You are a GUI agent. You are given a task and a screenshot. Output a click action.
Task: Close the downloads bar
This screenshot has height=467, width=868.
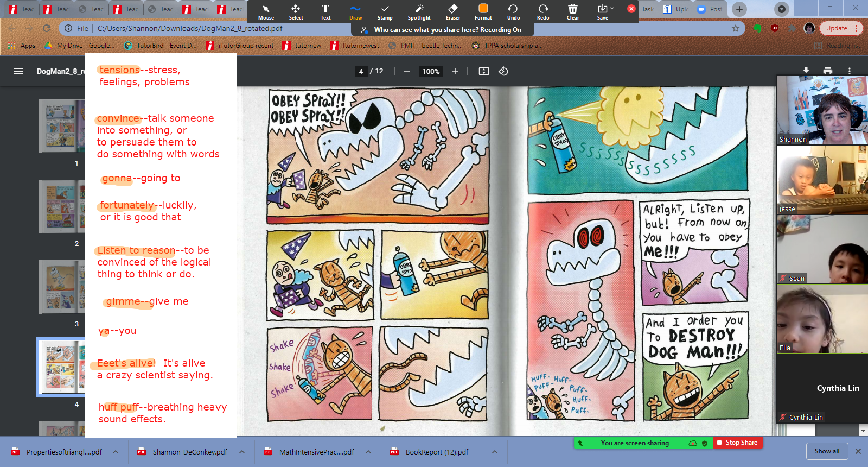point(858,451)
